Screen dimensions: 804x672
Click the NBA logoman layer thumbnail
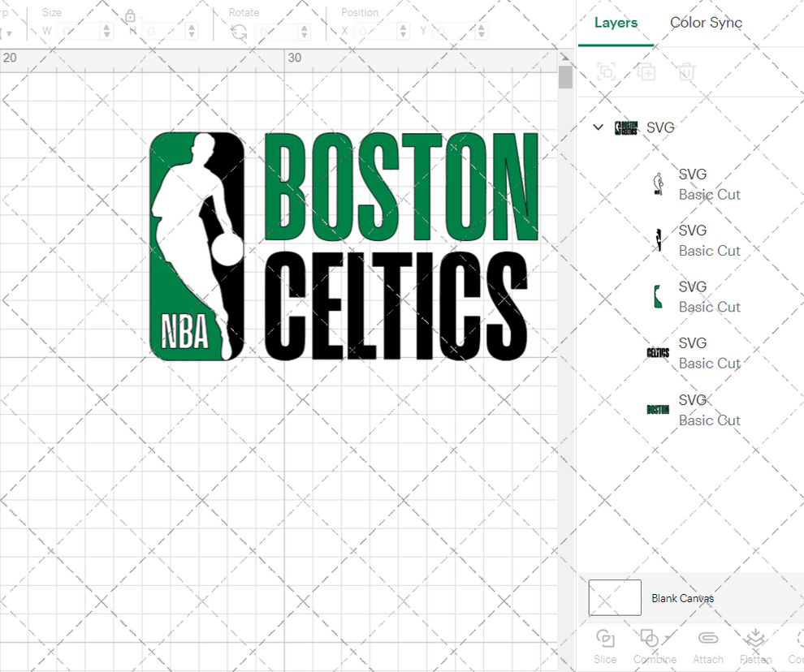658,183
